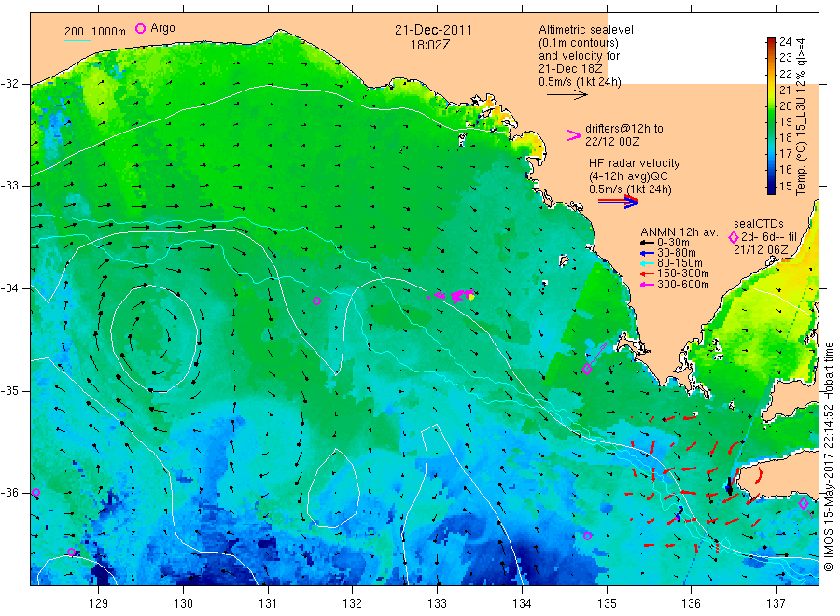Click the date text 21-Dec-2011
Image resolution: width=840 pixels, height=616 pixels.
tap(433, 30)
